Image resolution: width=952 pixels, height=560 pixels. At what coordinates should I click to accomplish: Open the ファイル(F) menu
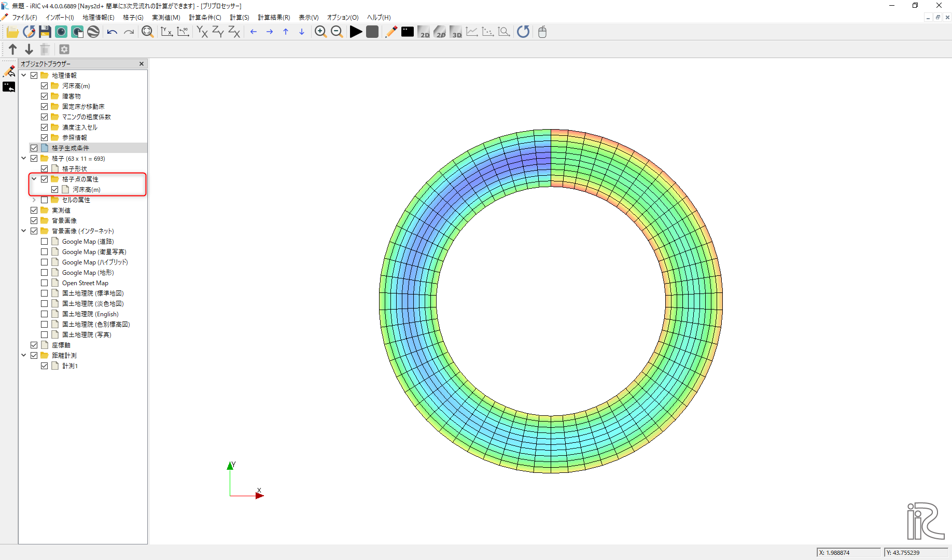[24, 18]
